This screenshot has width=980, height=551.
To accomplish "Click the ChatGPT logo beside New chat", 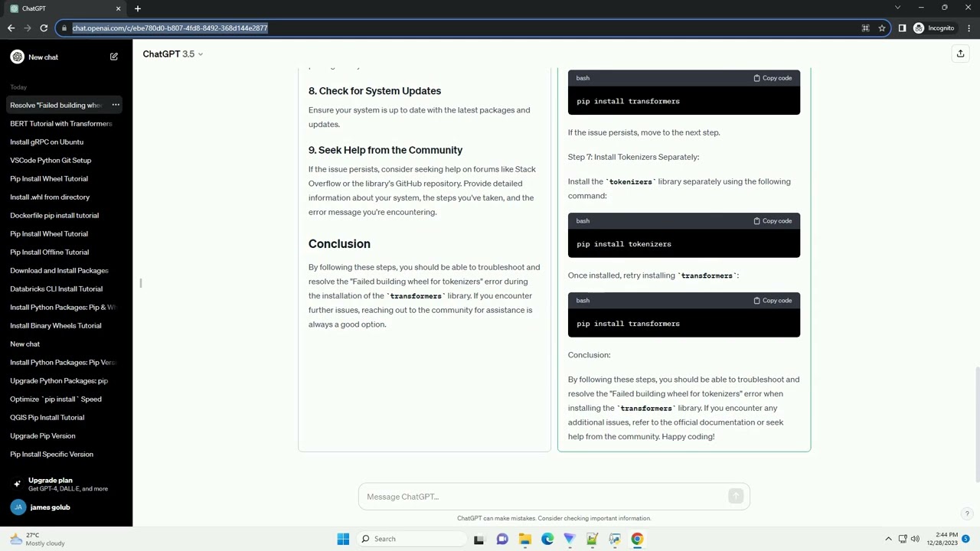I will point(17,57).
